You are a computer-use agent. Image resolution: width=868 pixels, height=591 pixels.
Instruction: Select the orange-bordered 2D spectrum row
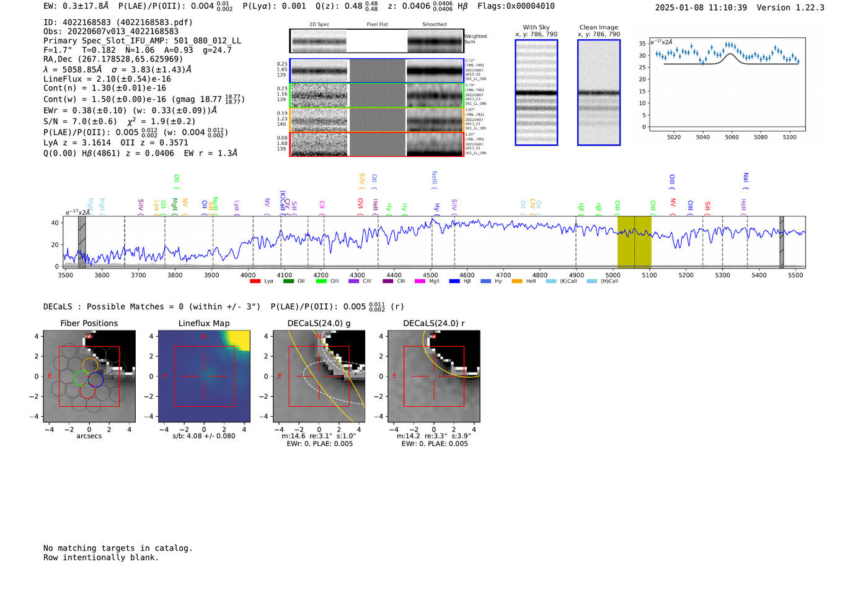click(377, 120)
